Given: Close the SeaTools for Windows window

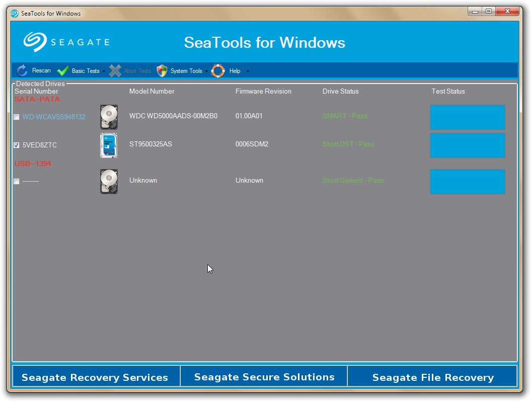Looking at the screenshot, I should coord(507,12).
